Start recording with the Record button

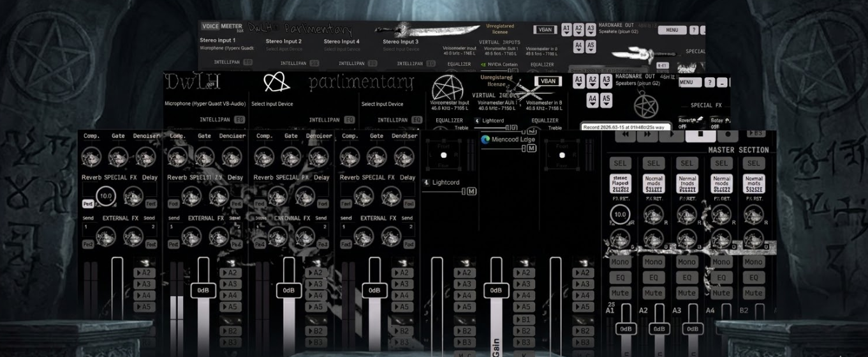(727, 135)
